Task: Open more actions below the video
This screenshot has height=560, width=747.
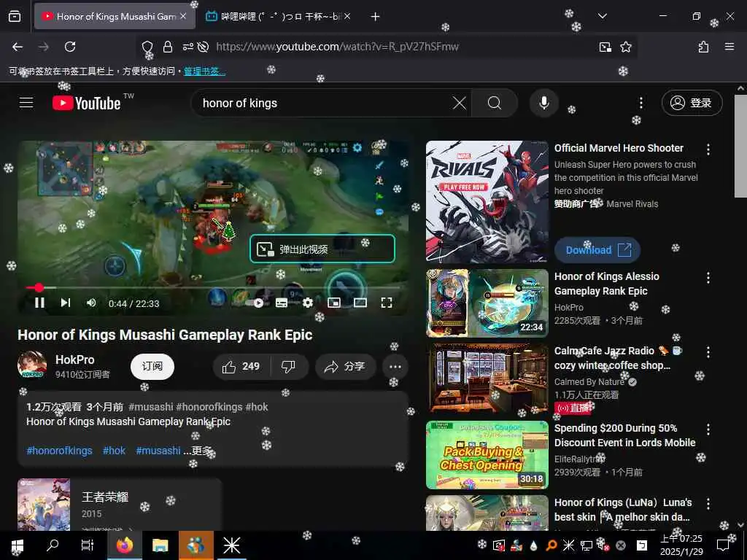Action: click(395, 366)
